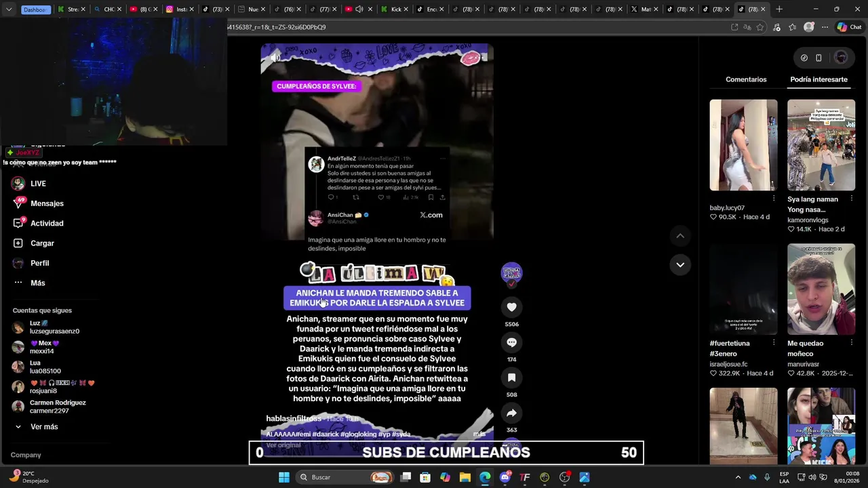Open options for Me quedao moñeco video
Image resolution: width=868 pixels, height=488 pixels.
point(852,343)
